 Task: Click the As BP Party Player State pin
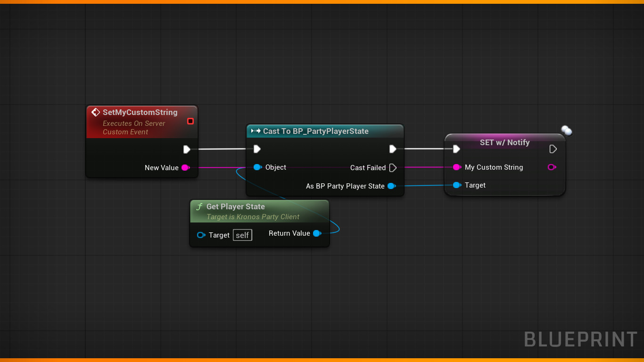[x=391, y=186]
